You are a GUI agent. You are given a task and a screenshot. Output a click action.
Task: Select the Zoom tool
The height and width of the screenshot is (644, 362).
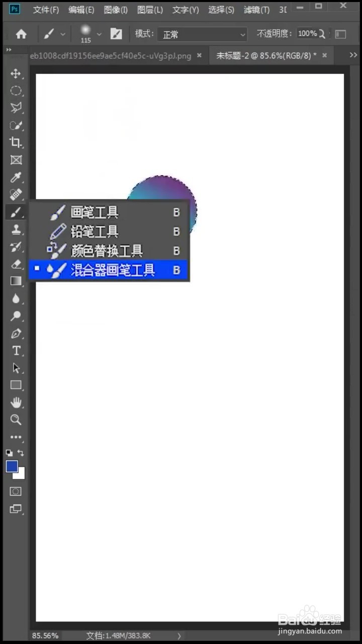tap(16, 420)
